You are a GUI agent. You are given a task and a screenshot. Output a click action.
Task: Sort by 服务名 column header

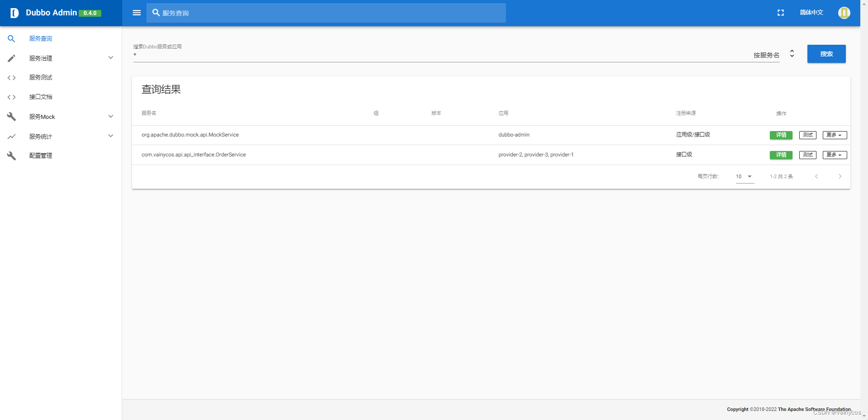[149, 113]
